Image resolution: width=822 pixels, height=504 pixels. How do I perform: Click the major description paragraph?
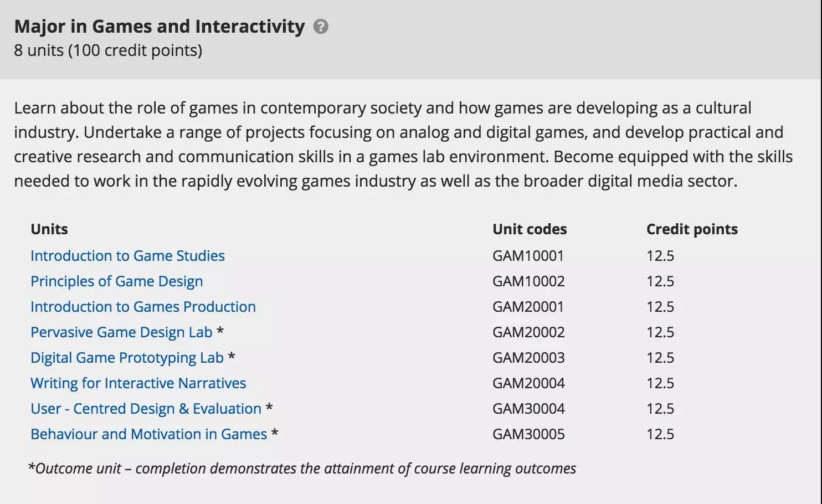pyautogui.click(x=403, y=145)
